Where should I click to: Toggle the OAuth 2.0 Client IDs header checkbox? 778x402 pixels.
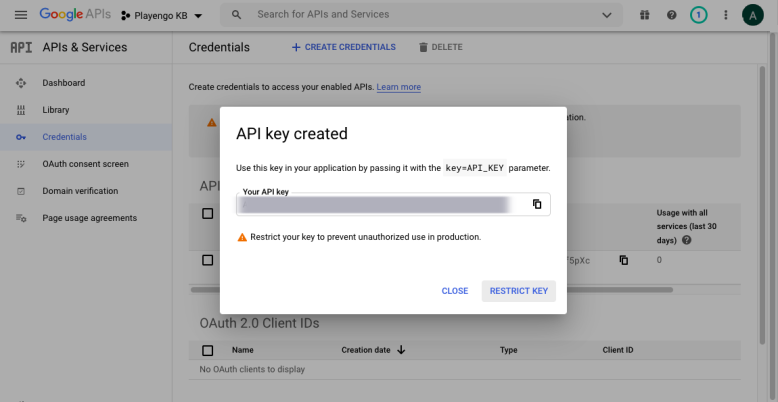click(x=207, y=350)
